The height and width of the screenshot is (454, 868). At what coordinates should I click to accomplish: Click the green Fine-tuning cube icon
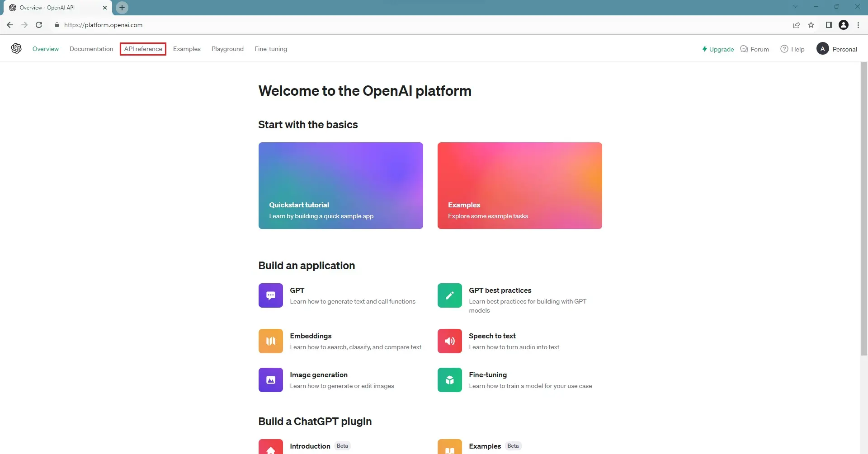click(449, 380)
